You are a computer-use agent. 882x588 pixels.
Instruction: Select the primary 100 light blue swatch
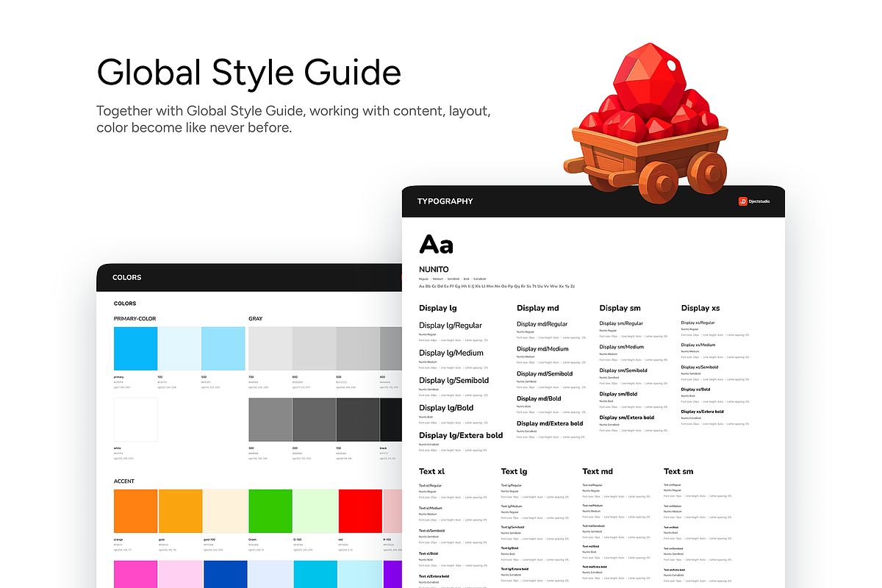pyautogui.click(x=179, y=348)
